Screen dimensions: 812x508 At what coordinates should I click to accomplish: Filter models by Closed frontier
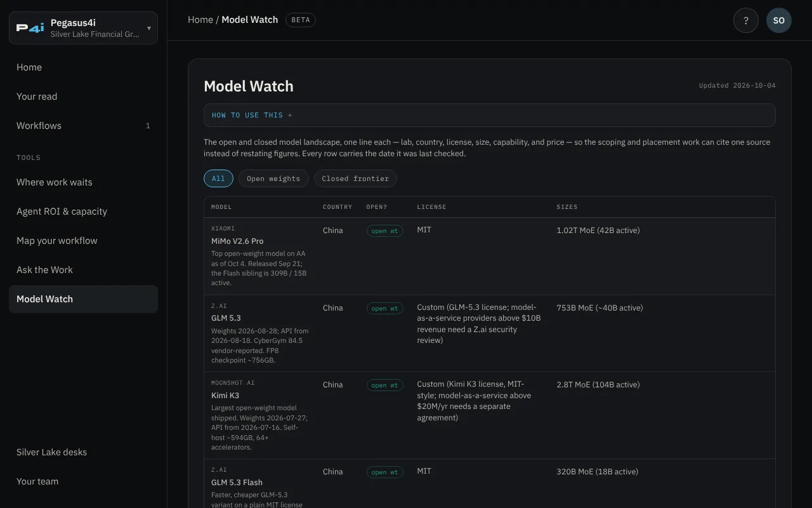click(x=355, y=178)
